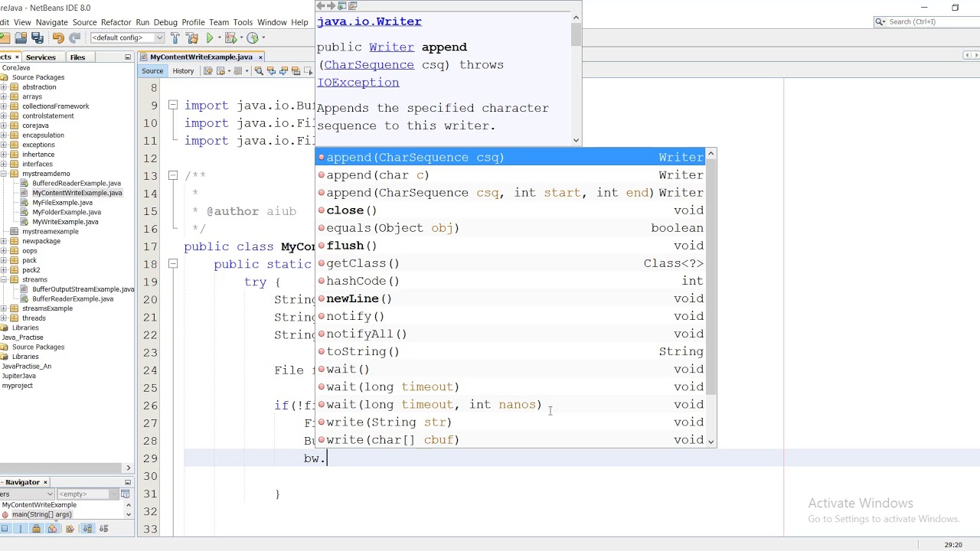Viewport: 980px width, 551px height.
Task: Select write(String str) from completion list
Action: pyautogui.click(x=511, y=422)
